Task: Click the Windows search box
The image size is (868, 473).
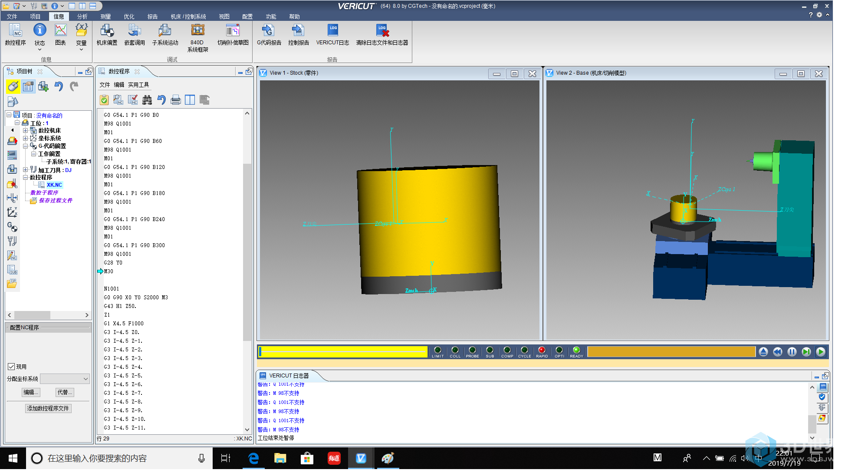Action: click(x=119, y=458)
